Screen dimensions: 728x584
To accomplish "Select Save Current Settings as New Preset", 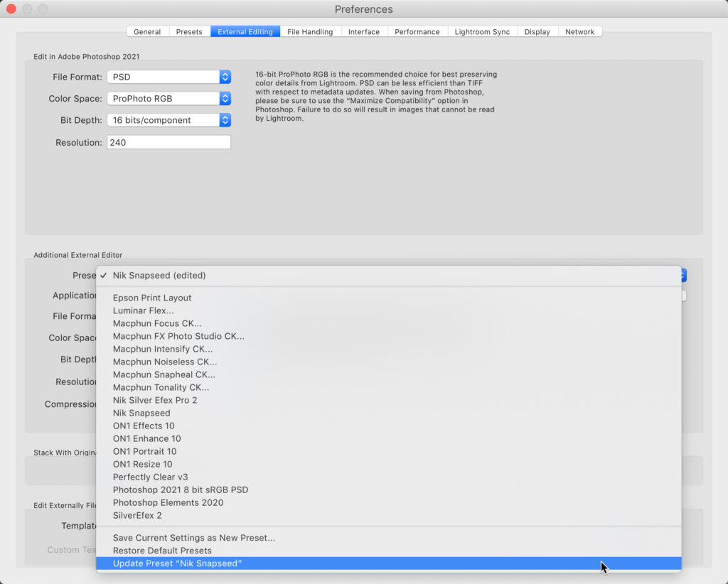I will click(193, 538).
